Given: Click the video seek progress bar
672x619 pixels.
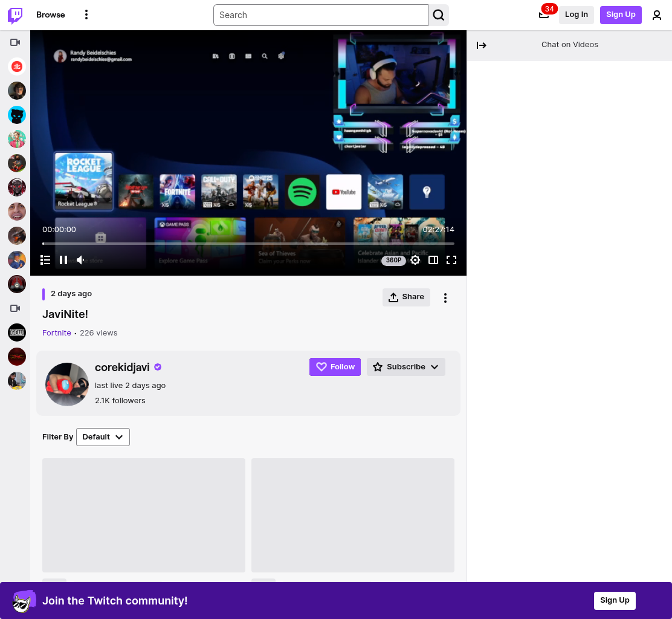Looking at the screenshot, I should coord(248,244).
